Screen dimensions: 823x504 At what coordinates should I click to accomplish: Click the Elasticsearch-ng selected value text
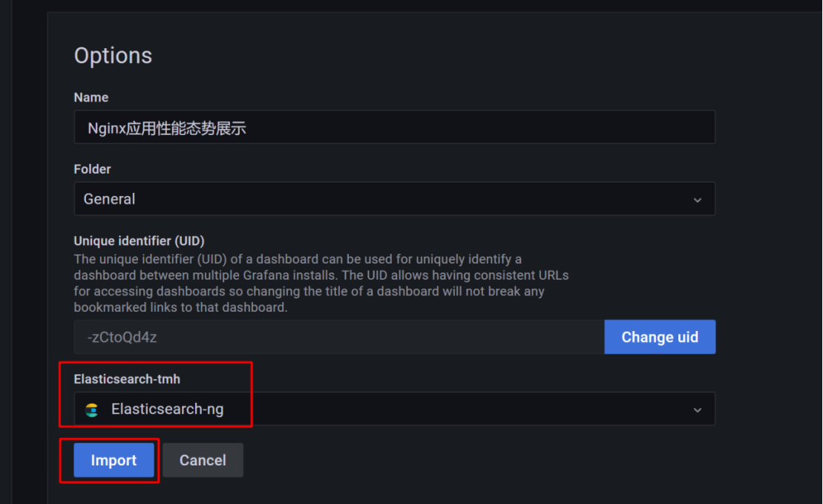pos(168,409)
